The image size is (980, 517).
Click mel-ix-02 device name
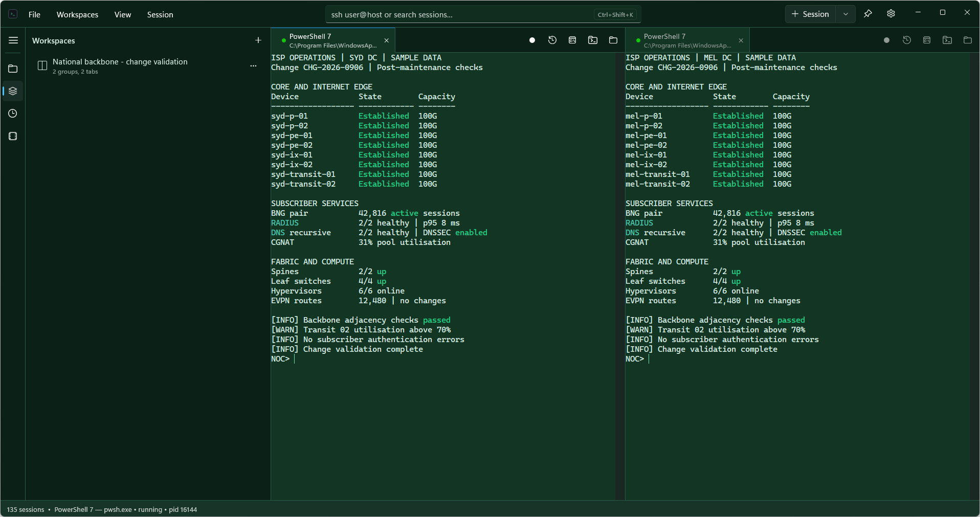(646, 165)
